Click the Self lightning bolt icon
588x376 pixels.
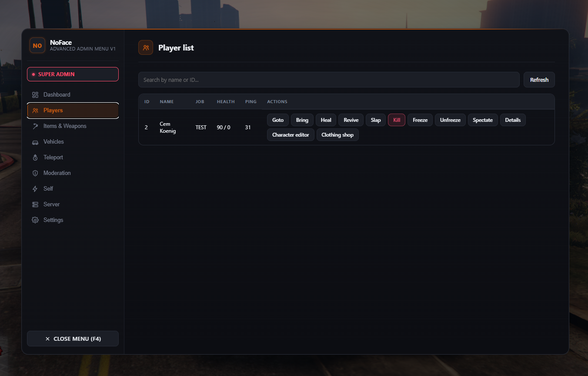tap(35, 189)
